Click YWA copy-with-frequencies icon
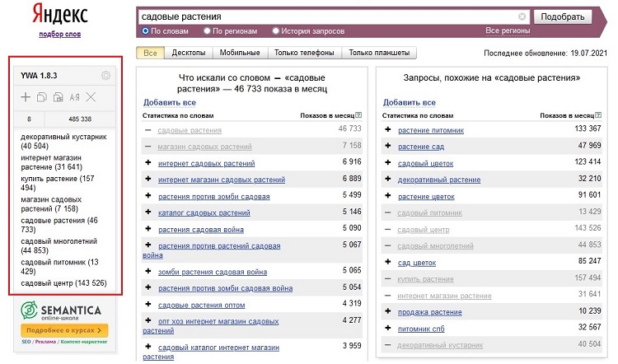 [58, 98]
